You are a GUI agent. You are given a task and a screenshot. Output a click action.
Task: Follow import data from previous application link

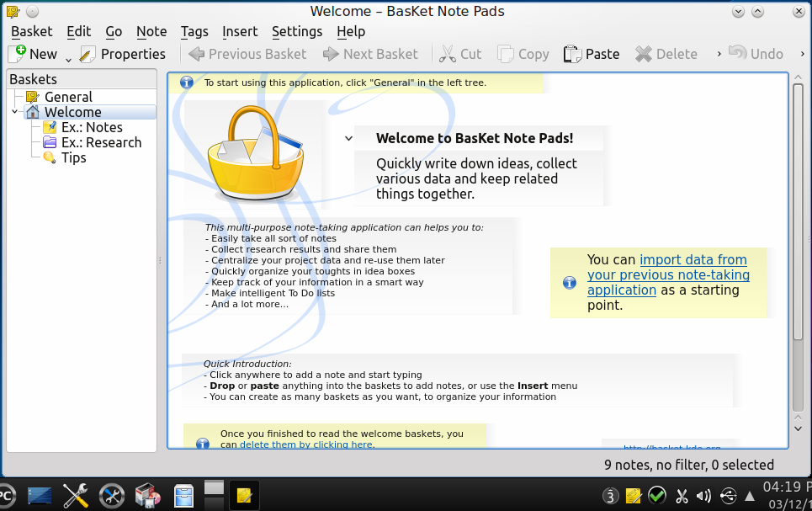pyautogui.click(x=668, y=274)
